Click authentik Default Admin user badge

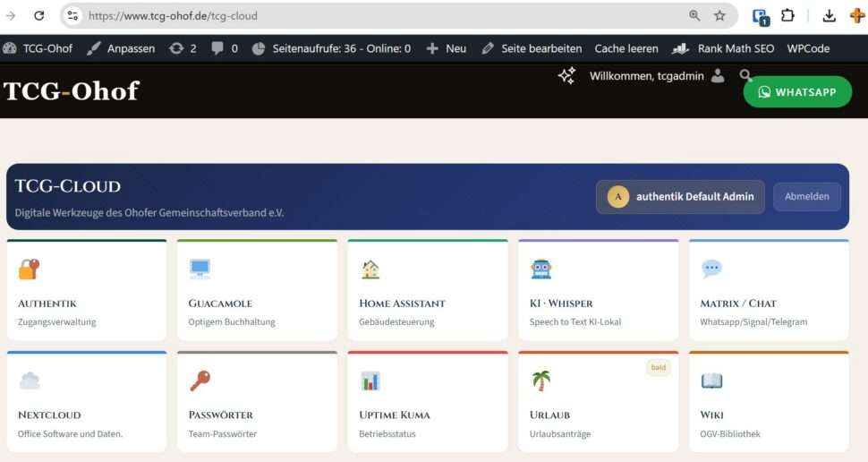(680, 197)
